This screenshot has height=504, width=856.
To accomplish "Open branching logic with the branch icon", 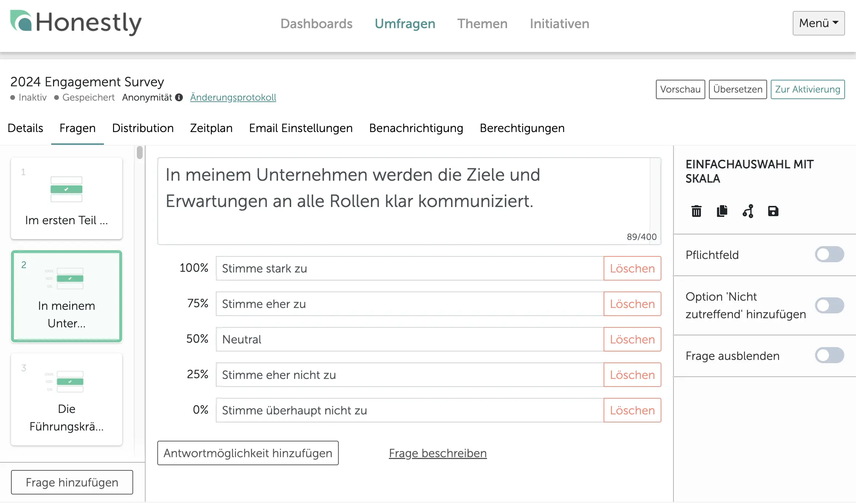I will coord(748,211).
